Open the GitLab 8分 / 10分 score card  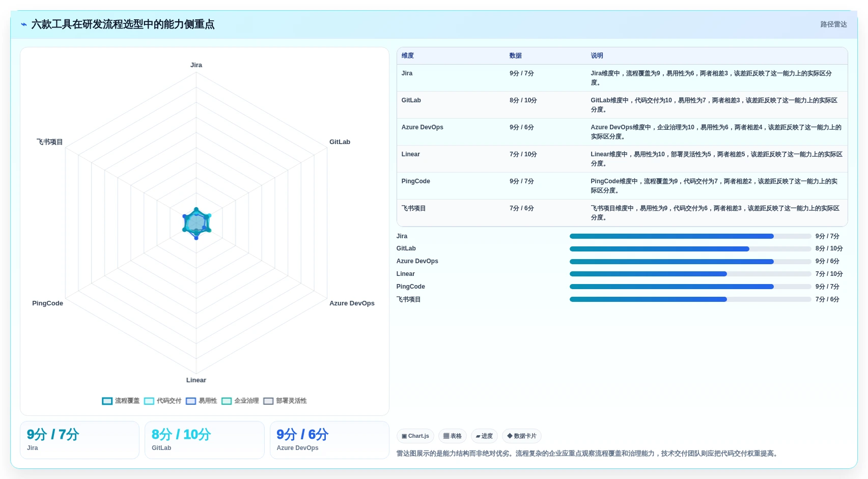click(x=205, y=440)
